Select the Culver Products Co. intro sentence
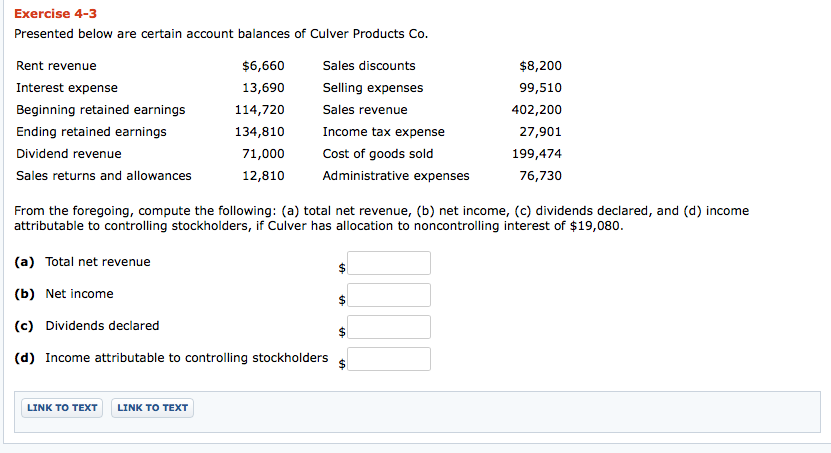Image resolution: width=831 pixels, height=453 pixels. [x=221, y=34]
